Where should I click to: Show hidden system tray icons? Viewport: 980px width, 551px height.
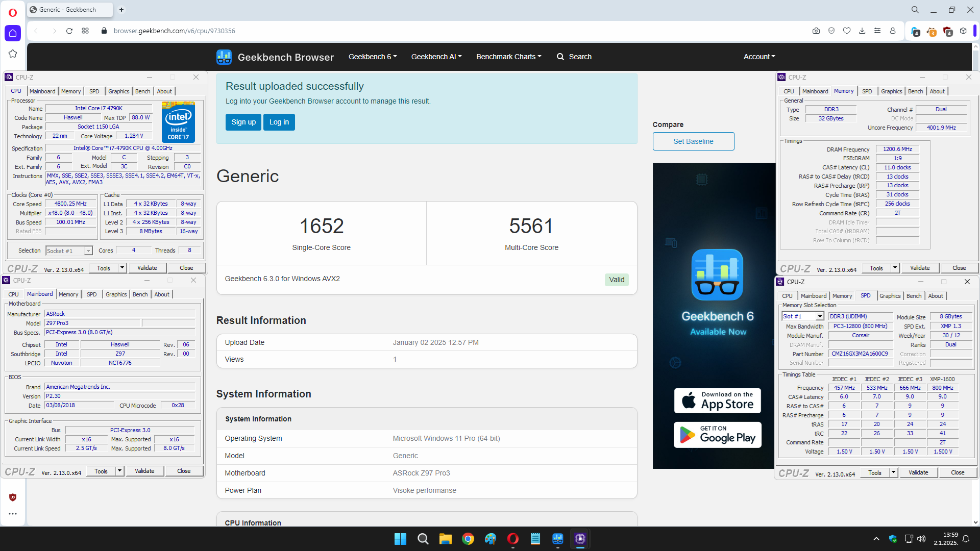click(x=876, y=539)
